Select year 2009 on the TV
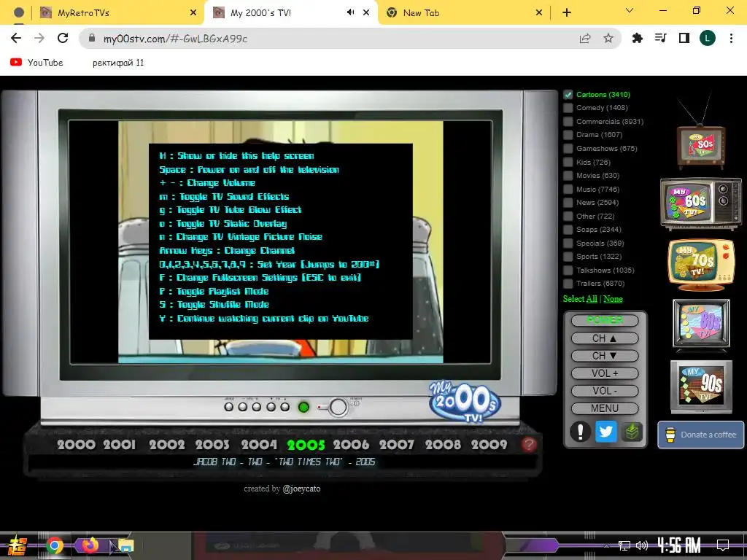The image size is (747, 560). [x=489, y=445]
